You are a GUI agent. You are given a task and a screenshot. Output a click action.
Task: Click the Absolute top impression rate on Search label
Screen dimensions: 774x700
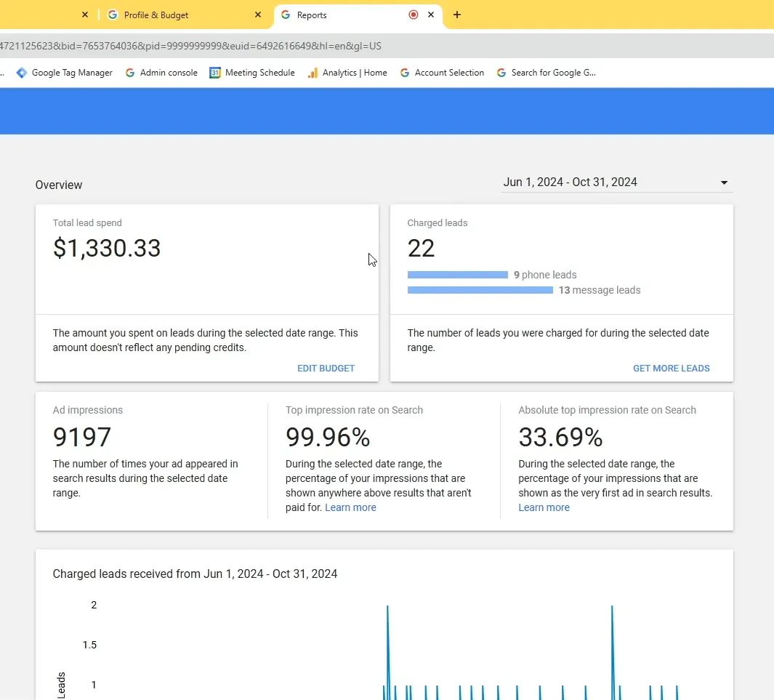607,410
